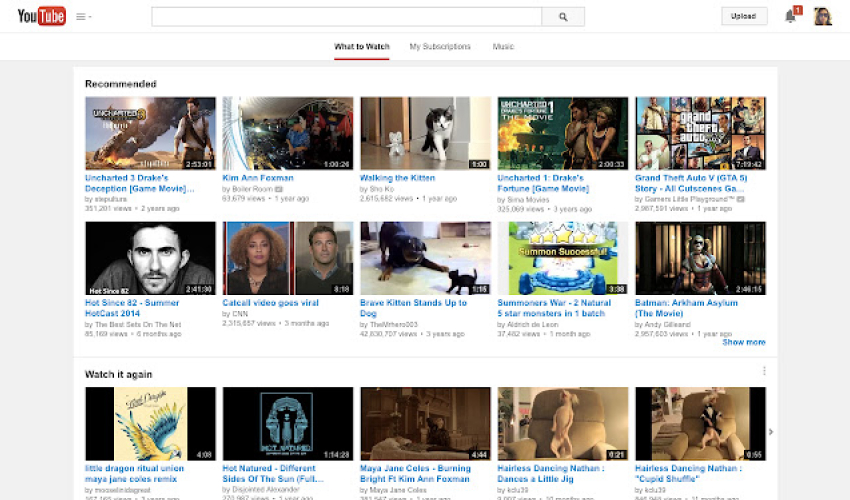Open Maya Jane Coles Burning Bright thumbnail
850x500 pixels.
(x=426, y=424)
